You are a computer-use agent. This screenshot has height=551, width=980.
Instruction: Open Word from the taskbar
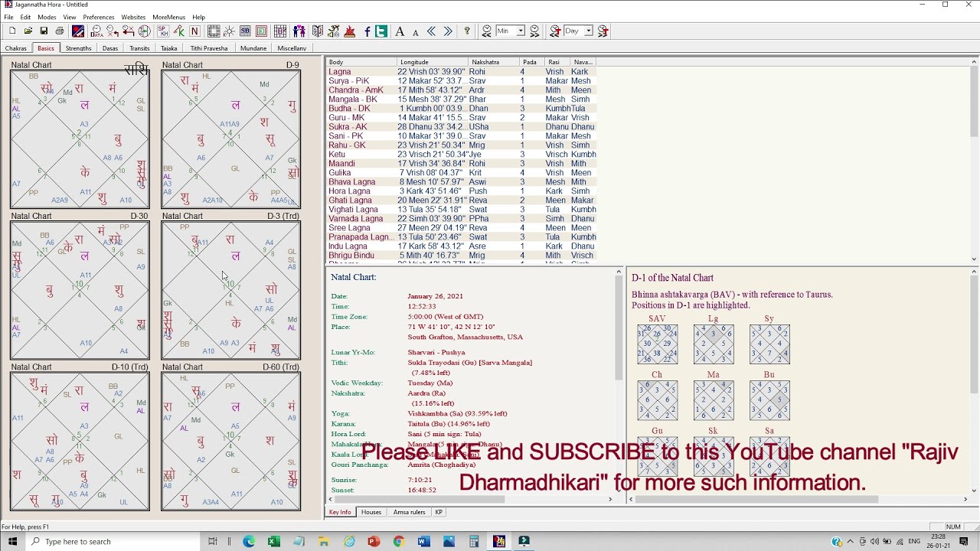point(423,542)
